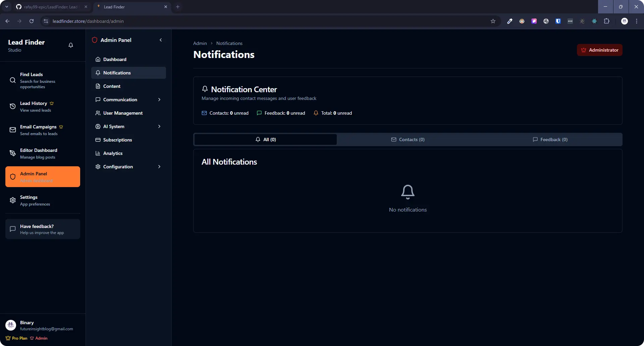Open User Management section

click(128, 113)
